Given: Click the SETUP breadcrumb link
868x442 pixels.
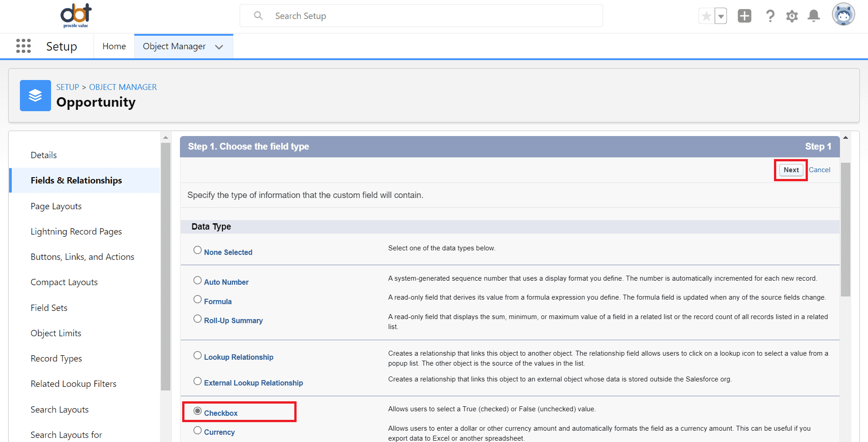Looking at the screenshot, I should click(67, 87).
